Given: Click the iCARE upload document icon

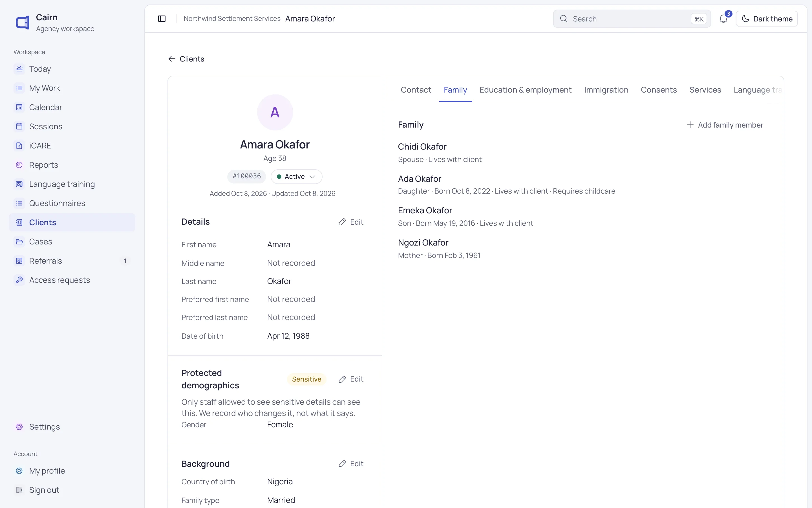Looking at the screenshot, I should (x=19, y=145).
